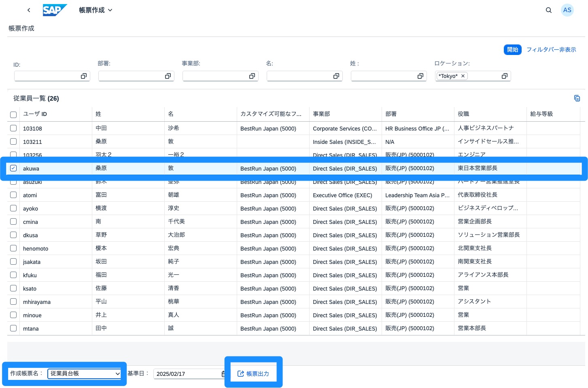Click 'HR Business Office JP (...' cell

tap(417, 129)
